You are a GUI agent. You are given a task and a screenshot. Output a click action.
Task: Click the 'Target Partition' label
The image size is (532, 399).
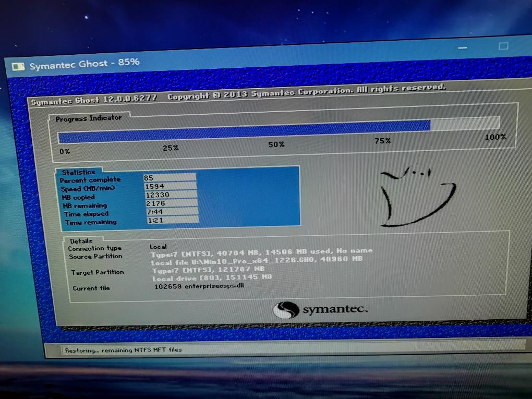tap(98, 272)
